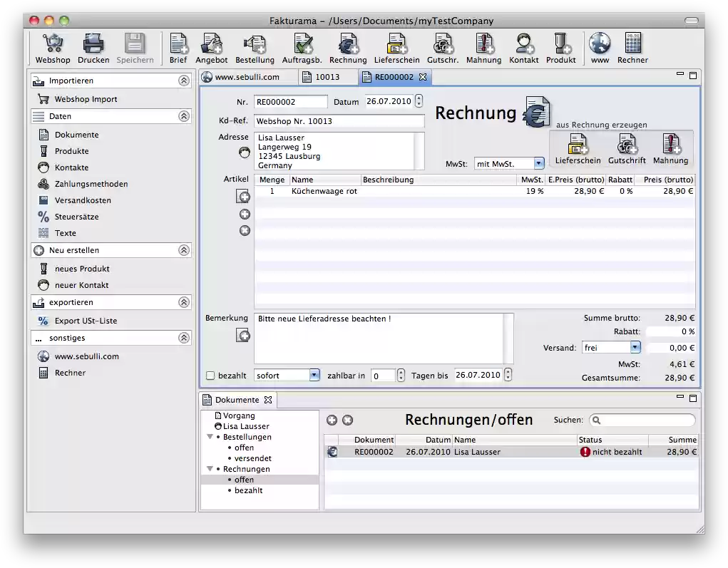Create a new Mahnung via toolbar
Viewport: 728px width, 568px height.
[x=483, y=44]
